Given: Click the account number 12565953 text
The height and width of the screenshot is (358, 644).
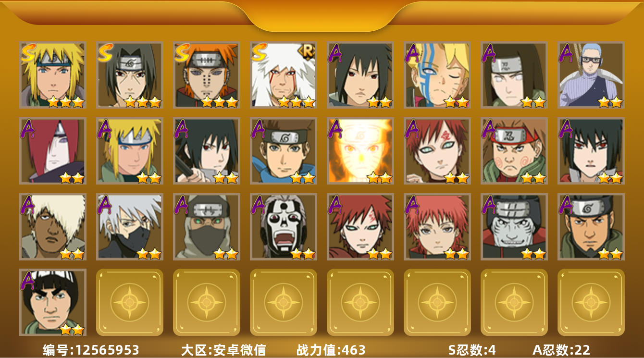Looking at the screenshot, I should pyautogui.click(x=107, y=350).
